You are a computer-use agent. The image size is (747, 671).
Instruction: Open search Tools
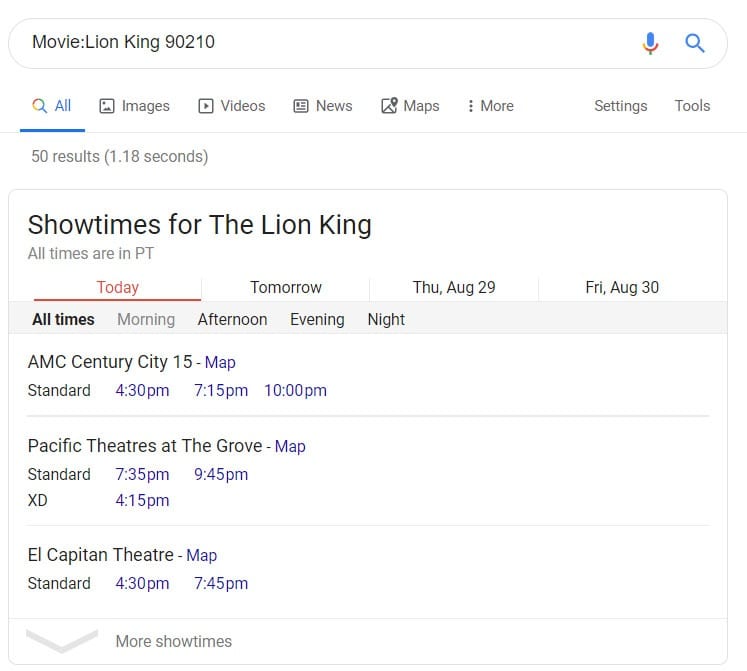coord(692,106)
